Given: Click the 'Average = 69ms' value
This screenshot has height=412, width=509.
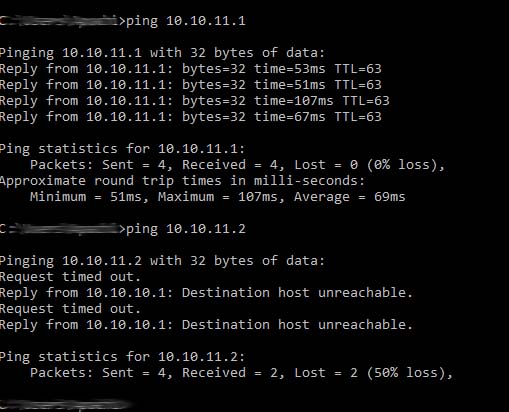Looking at the screenshot, I should tap(350, 197).
